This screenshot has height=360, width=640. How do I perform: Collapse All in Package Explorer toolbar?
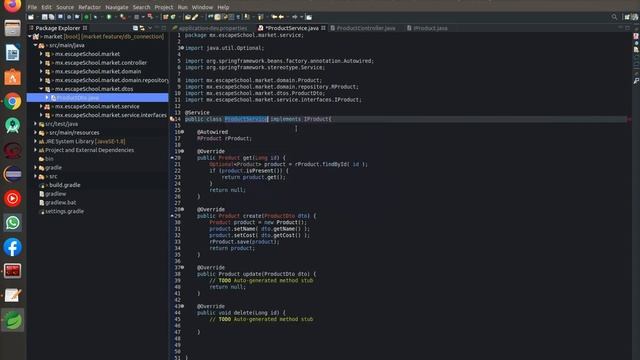pyautogui.click(x=135, y=28)
